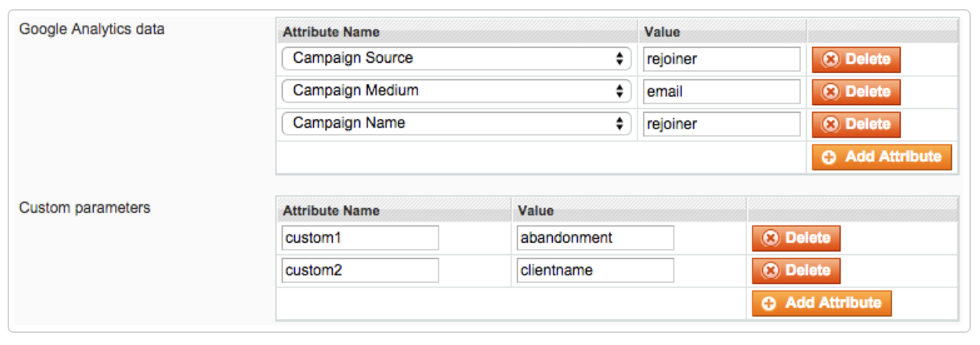Add Attribute to Google Analytics data
Viewport: 980px width, 345px height.
[882, 157]
